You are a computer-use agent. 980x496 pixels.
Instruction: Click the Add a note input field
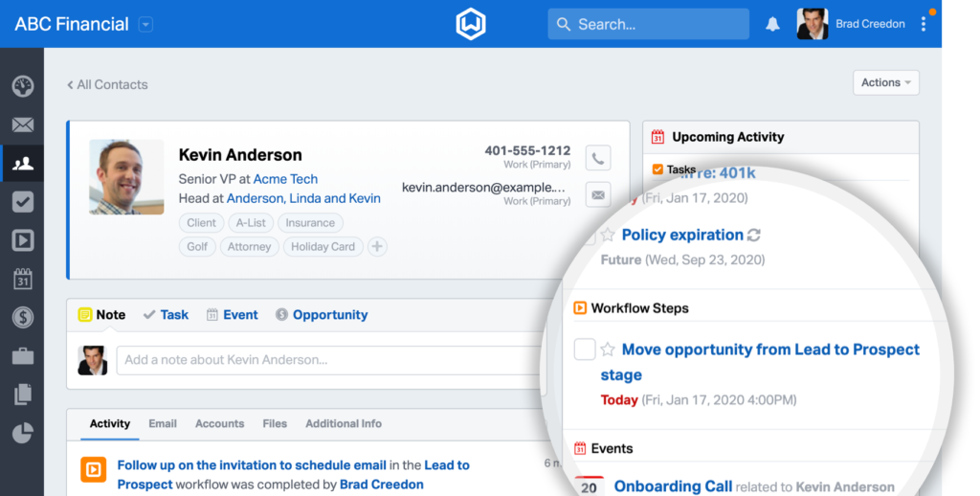coord(329,360)
